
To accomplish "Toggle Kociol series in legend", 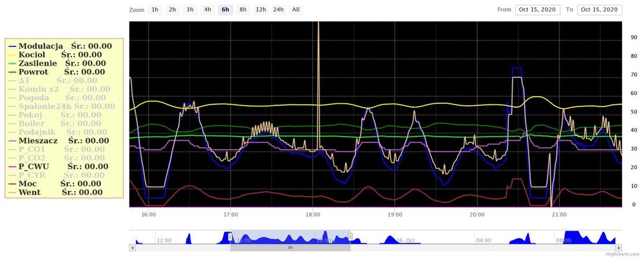I will [x=55, y=55].
